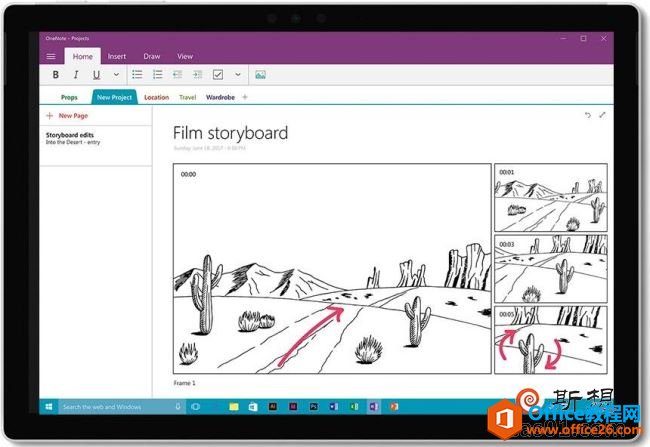The width and height of the screenshot is (650, 447).
Task: Launch Word from the taskbar
Action: pos(334,407)
